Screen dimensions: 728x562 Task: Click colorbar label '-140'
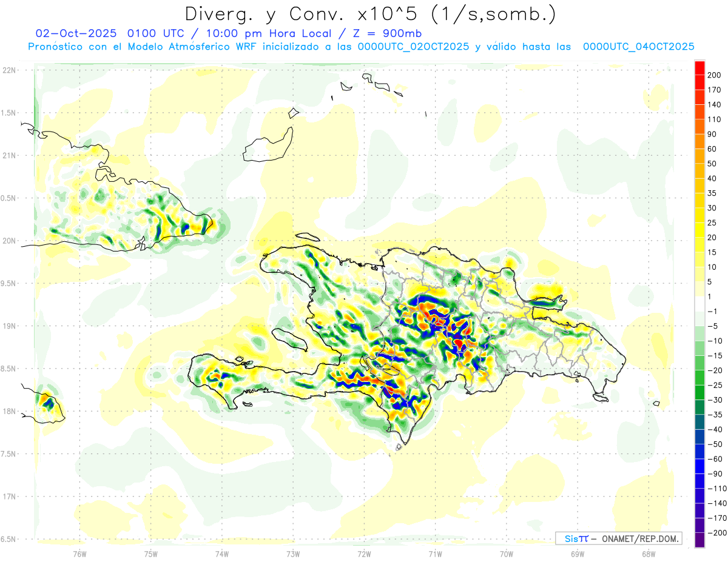tap(718, 503)
